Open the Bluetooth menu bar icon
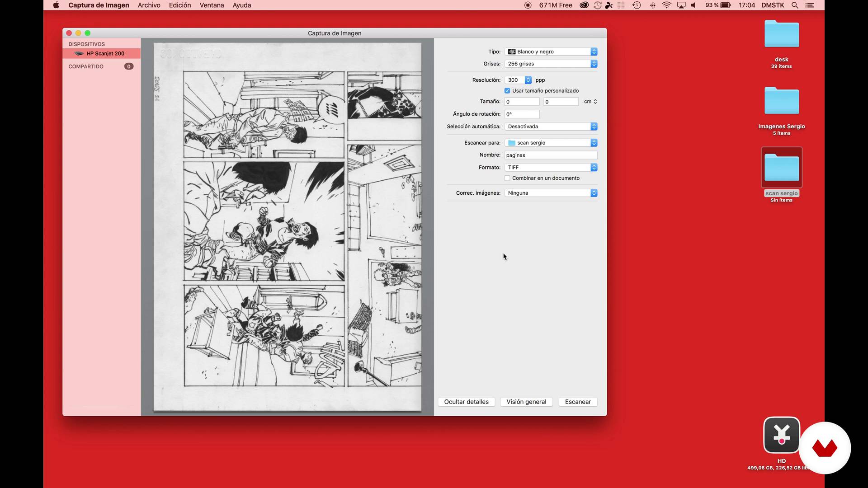868x488 pixels. click(652, 5)
